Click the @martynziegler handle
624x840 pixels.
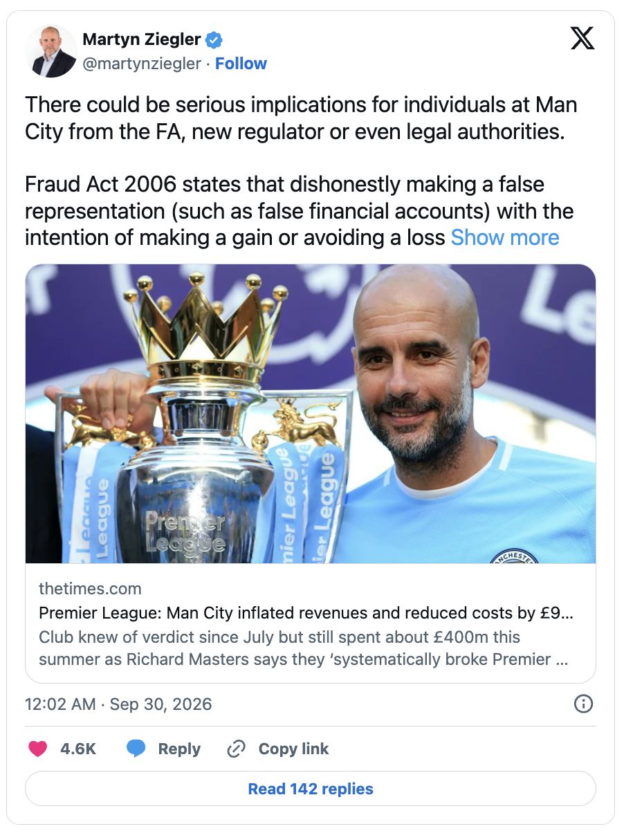pyautogui.click(x=142, y=64)
